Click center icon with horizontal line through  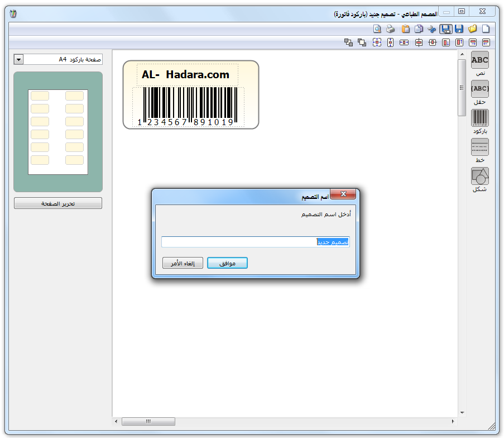[433, 42]
